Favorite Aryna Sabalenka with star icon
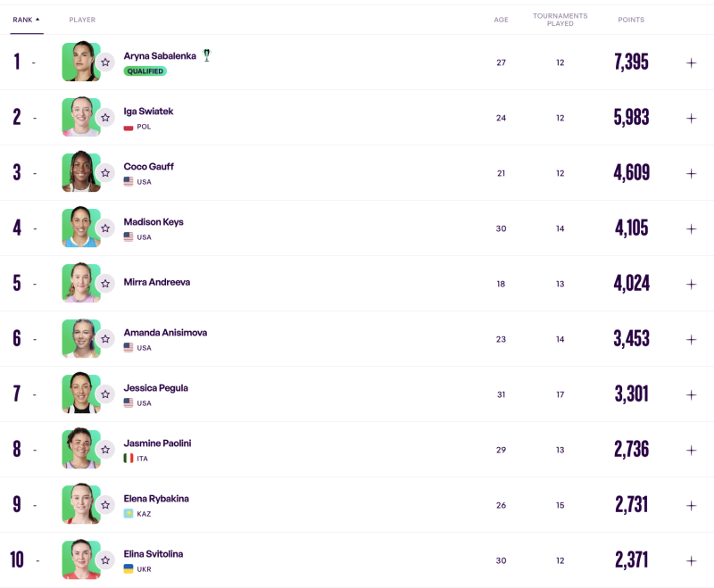The image size is (714, 588). (105, 62)
